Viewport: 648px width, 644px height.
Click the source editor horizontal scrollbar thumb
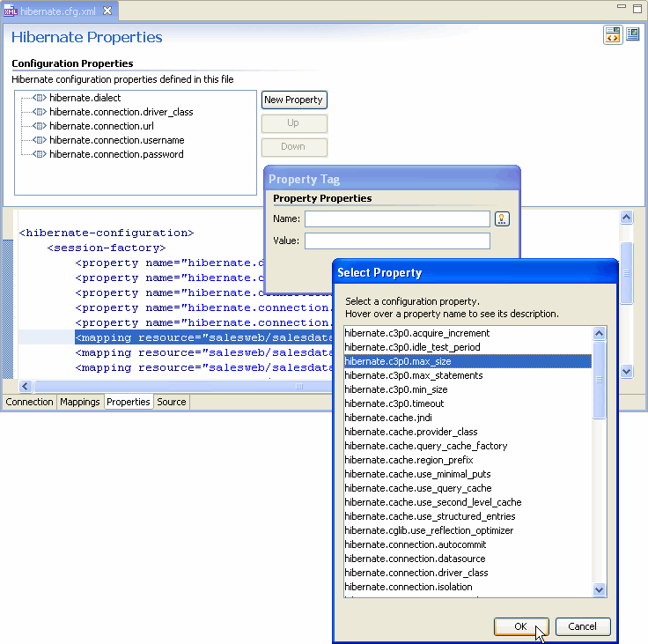[184, 387]
